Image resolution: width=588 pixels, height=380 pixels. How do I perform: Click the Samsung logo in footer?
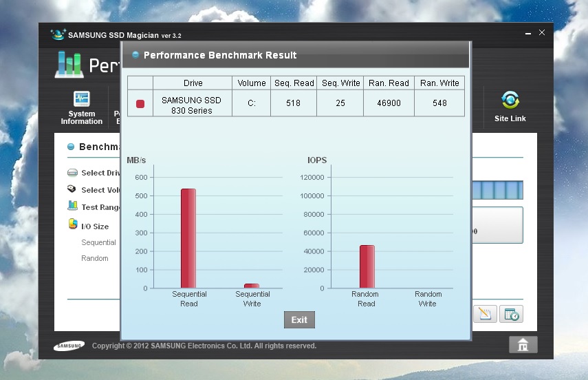pyautogui.click(x=69, y=346)
